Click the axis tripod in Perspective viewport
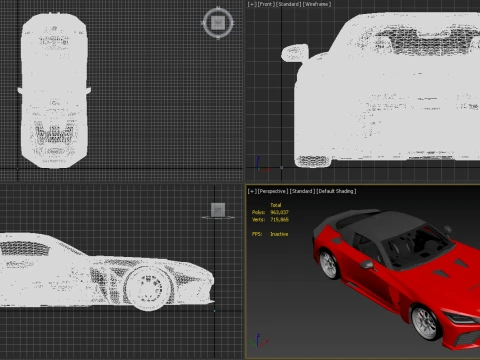 pos(259,341)
